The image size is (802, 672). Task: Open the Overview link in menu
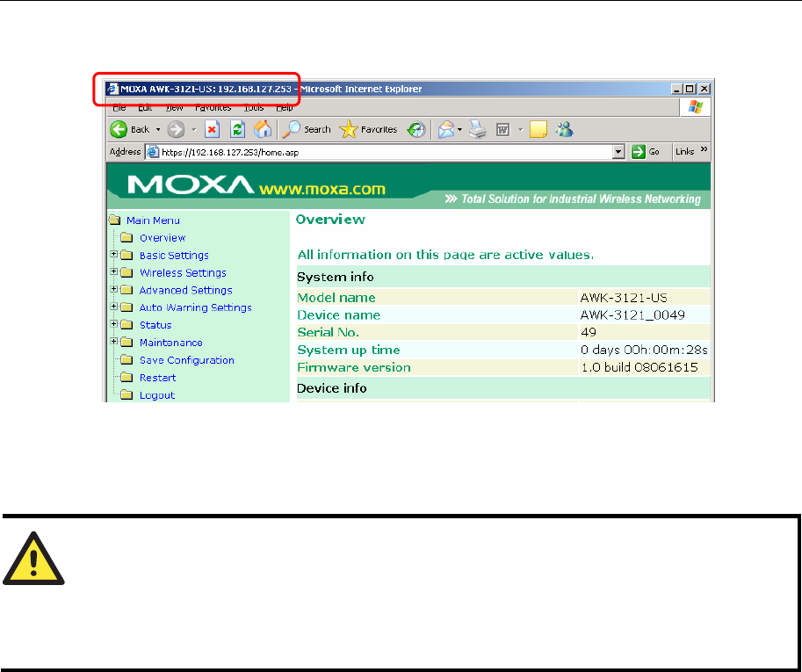tap(163, 238)
